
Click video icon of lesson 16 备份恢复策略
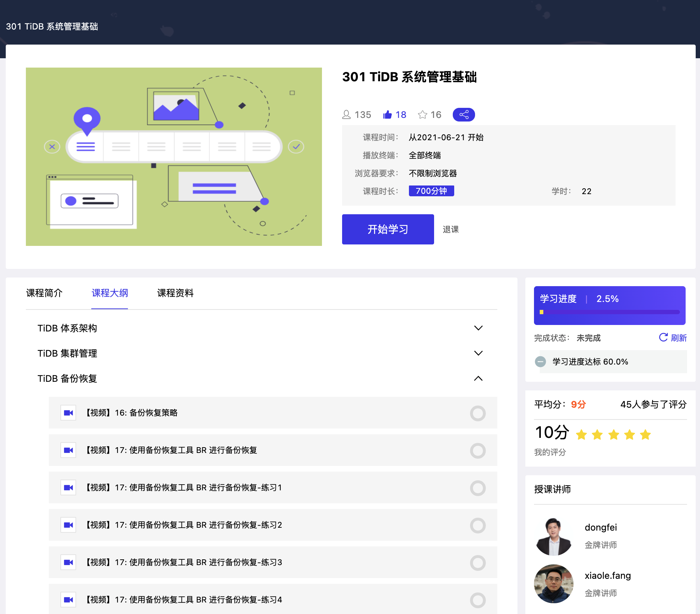[68, 413]
